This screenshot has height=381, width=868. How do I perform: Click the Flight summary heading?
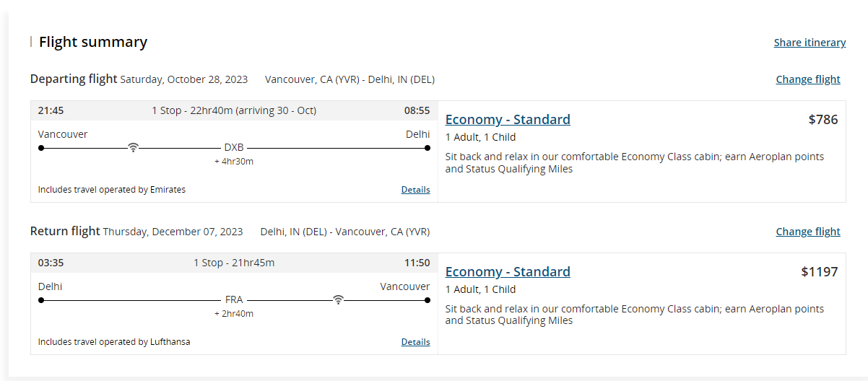pos(93,42)
